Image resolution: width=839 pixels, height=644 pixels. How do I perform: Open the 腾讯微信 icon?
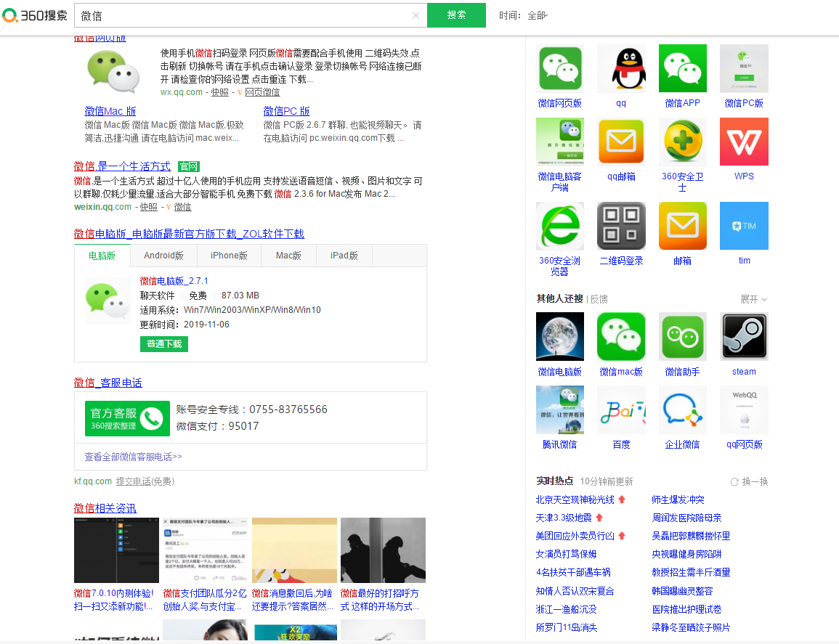tap(559, 409)
